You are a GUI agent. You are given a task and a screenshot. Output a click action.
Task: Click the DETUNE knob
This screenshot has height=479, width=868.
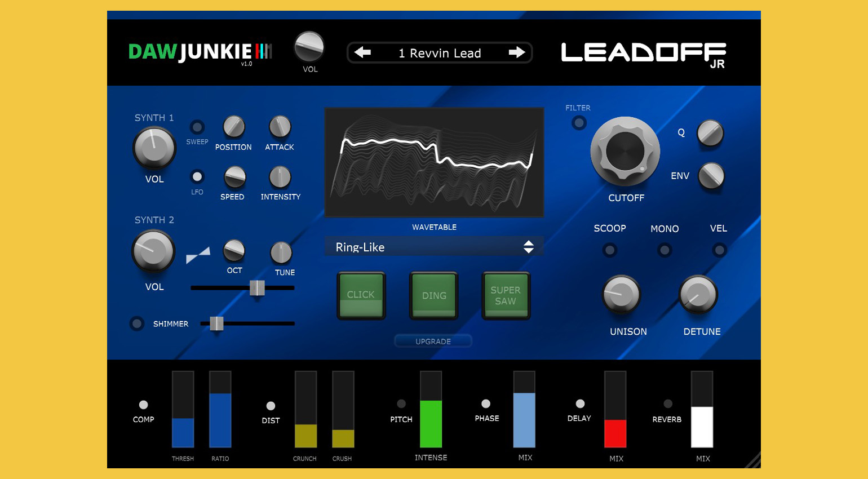click(698, 294)
